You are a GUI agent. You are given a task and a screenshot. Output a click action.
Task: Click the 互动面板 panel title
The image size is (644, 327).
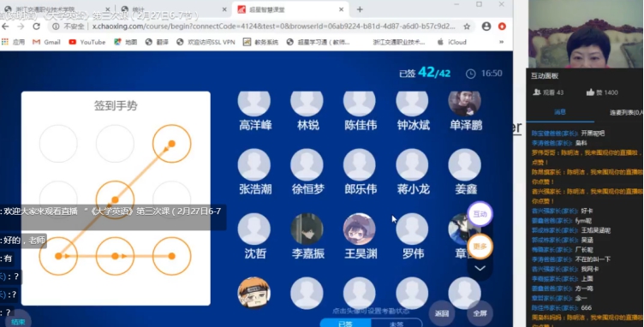point(545,76)
